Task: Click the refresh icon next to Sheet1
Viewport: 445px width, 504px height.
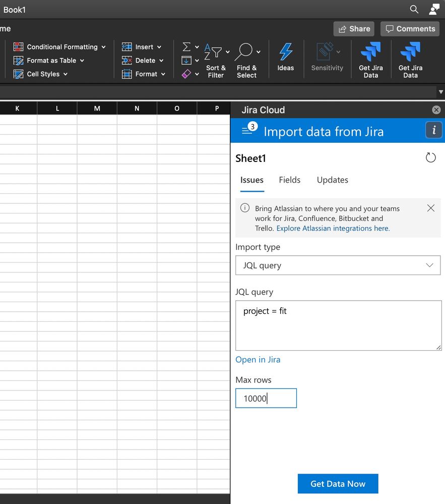Action: [x=430, y=157]
